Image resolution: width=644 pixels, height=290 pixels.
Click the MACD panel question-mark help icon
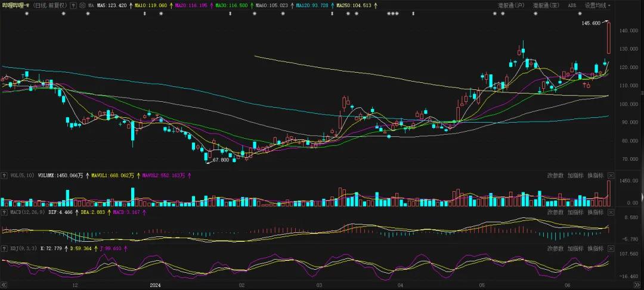point(4,212)
